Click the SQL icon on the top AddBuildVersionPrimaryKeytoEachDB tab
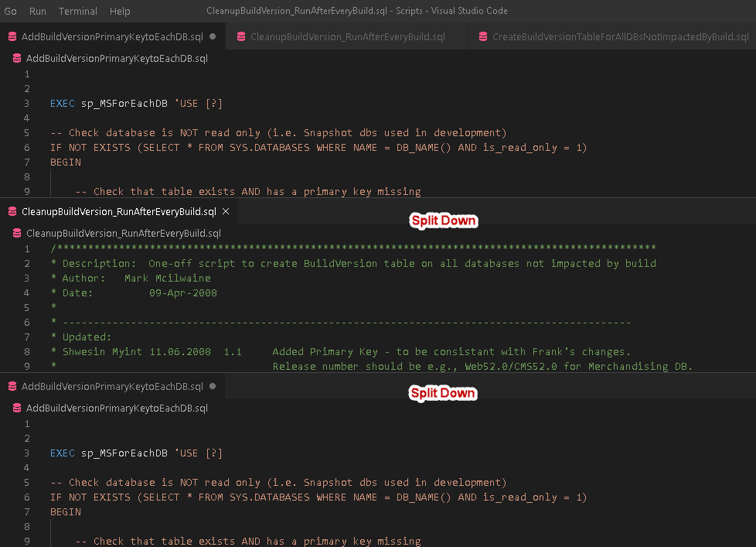The image size is (756, 547). point(12,37)
